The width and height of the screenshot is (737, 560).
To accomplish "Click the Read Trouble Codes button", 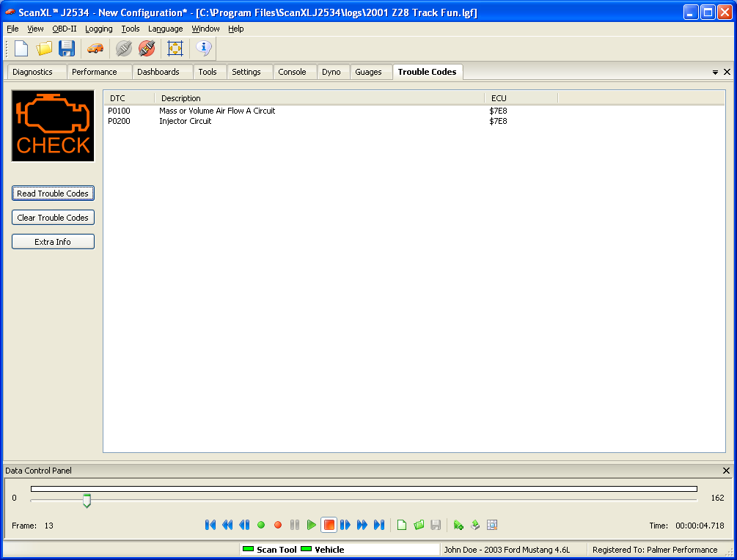I will tap(53, 194).
